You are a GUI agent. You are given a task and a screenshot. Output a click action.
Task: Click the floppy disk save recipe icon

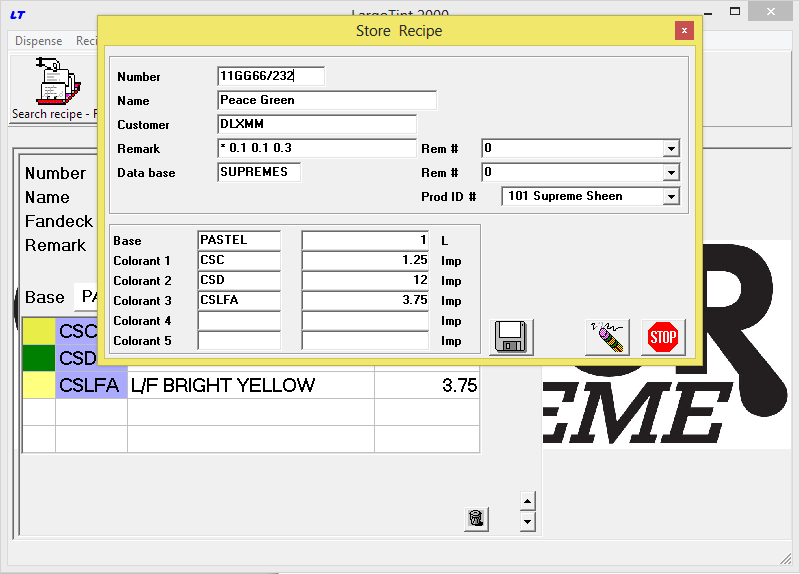click(511, 337)
